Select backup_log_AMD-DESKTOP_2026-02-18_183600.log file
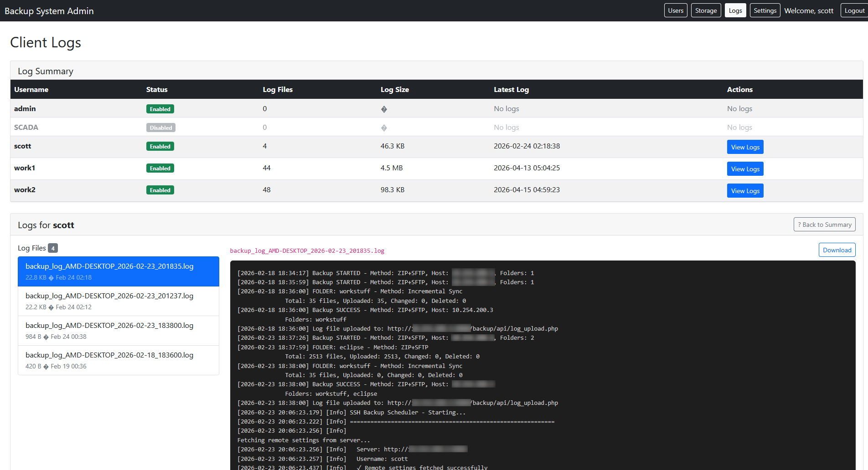The height and width of the screenshot is (470, 868). point(119,360)
